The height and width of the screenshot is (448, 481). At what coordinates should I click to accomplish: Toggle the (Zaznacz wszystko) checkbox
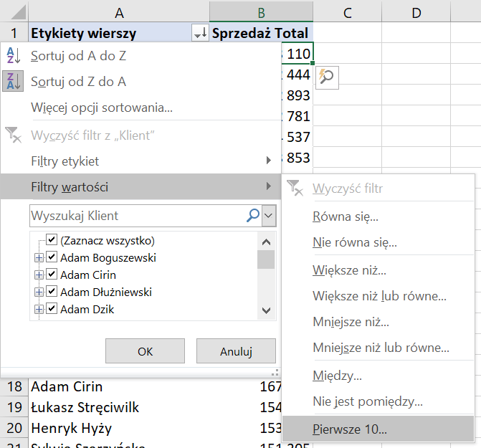coord(52,240)
